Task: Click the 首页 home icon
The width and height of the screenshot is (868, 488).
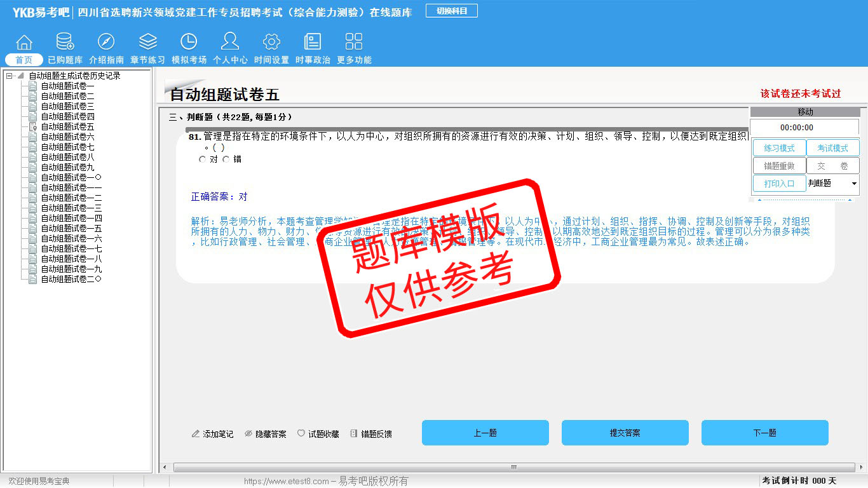Action: 24,43
